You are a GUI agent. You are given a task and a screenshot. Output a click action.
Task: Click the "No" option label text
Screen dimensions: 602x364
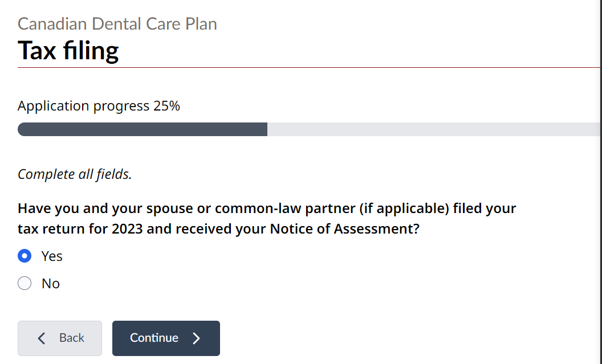51,284
